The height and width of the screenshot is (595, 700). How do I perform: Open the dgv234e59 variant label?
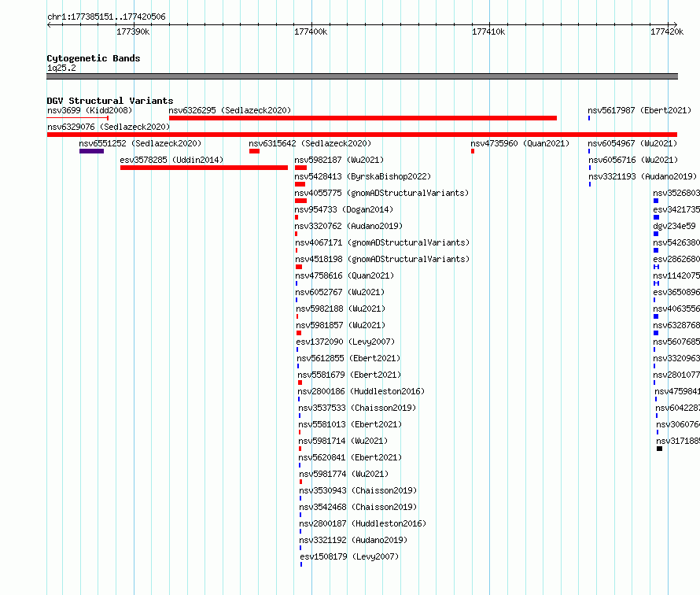(674, 226)
